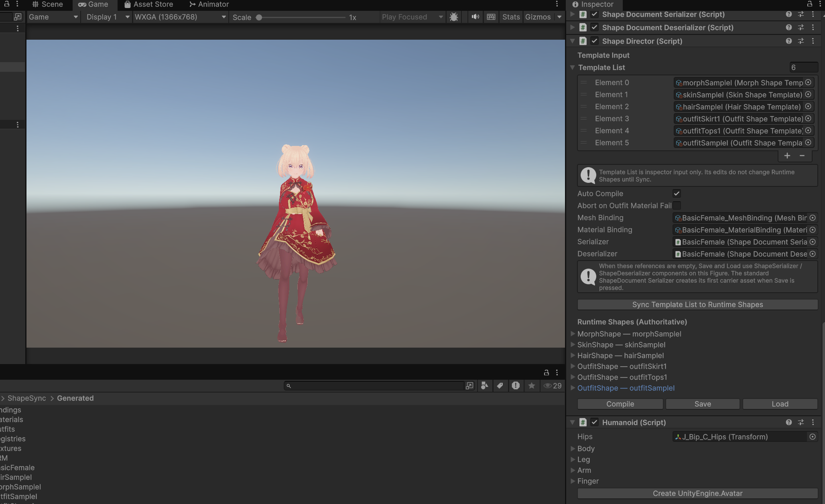825x504 pixels.
Task: Enable Abort on Outfit Material Fail
Action: 677,205
